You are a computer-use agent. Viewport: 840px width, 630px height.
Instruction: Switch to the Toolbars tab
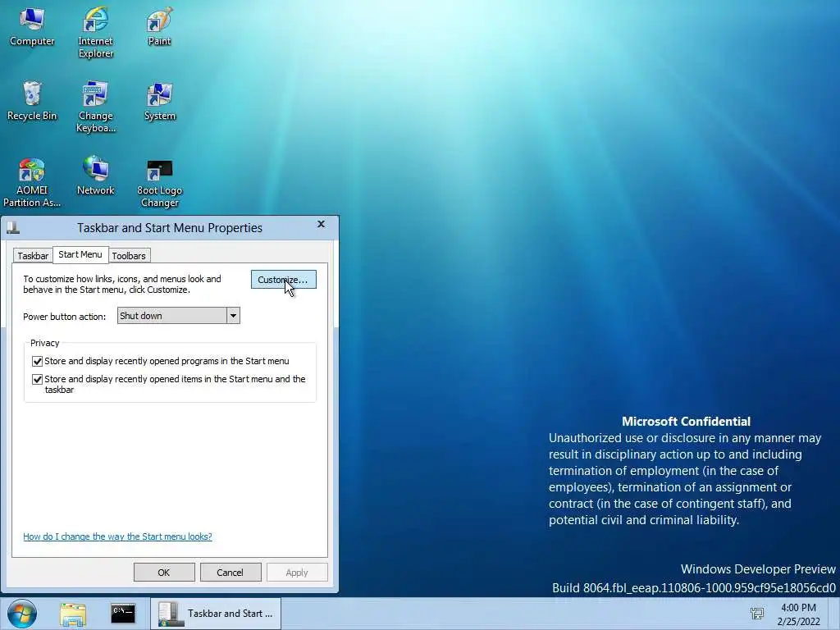pyautogui.click(x=129, y=256)
